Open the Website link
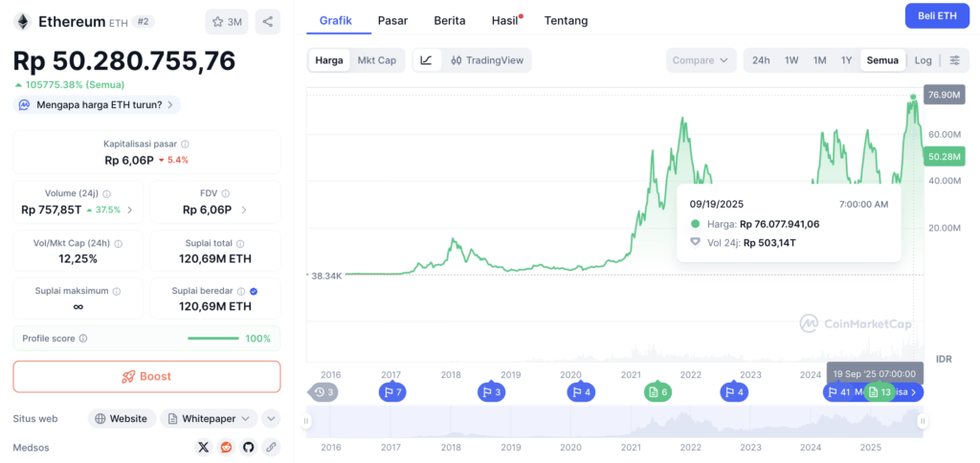 (x=122, y=419)
